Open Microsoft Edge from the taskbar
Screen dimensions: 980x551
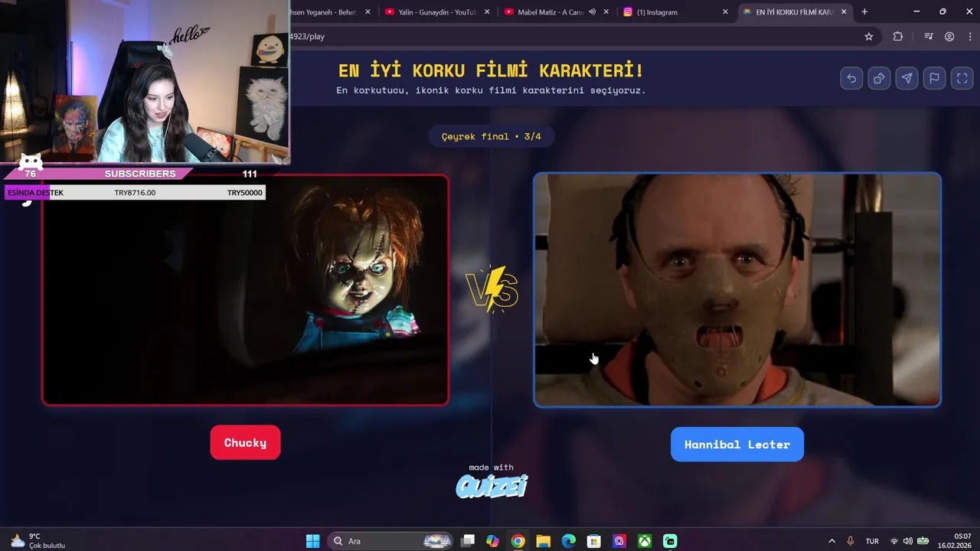coord(568,541)
